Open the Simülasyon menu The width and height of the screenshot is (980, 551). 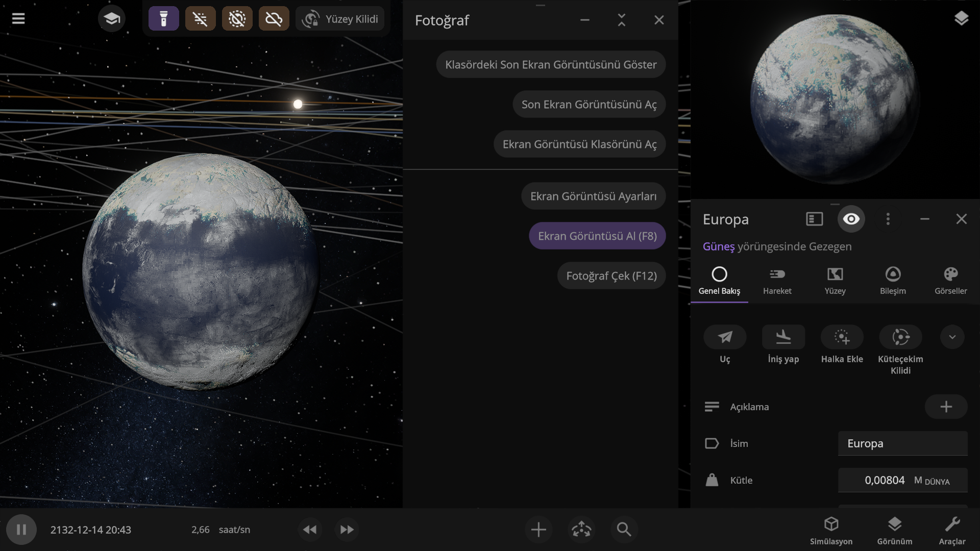click(831, 531)
